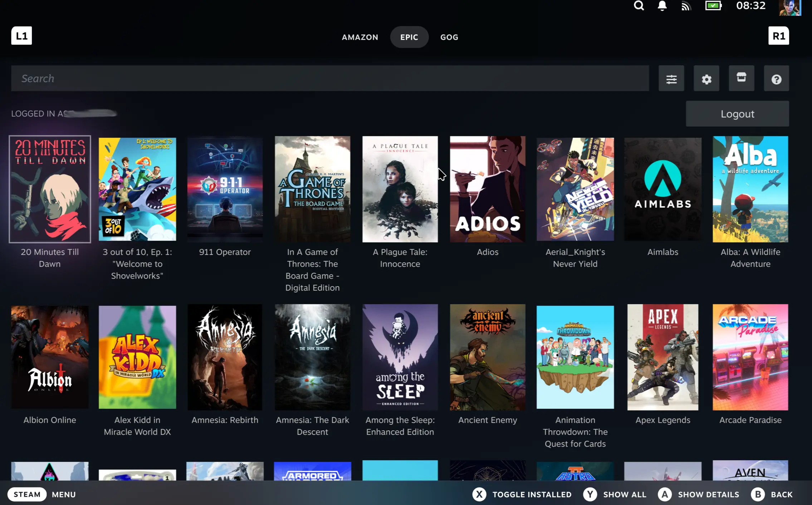Screen dimensions: 812x505
Task: Click the wireless signal status icon
Action: point(685,6)
